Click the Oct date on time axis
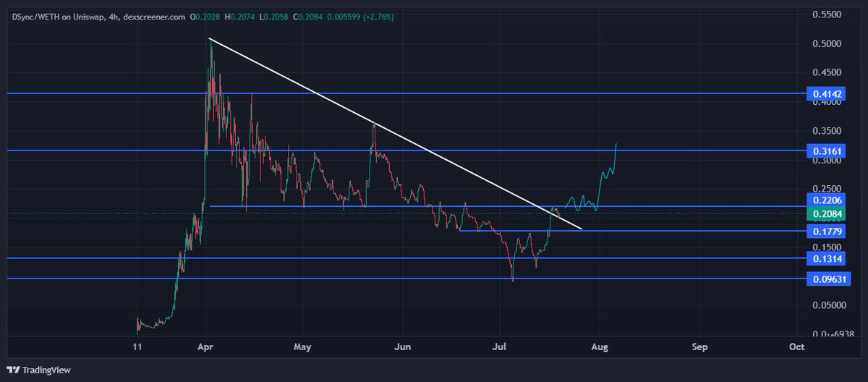This screenshot has height=382, width=868. click(x=796, y=347)
